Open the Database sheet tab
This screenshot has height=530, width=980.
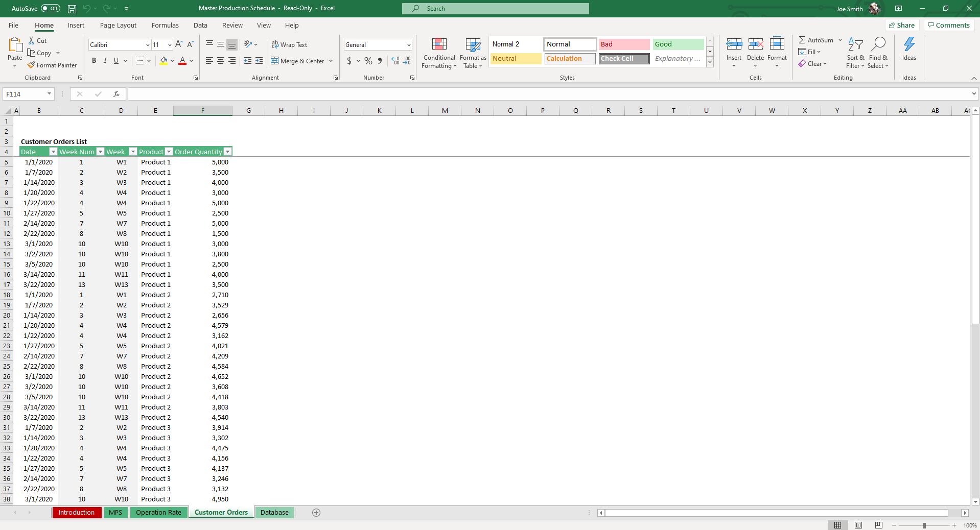coord(274,513)
